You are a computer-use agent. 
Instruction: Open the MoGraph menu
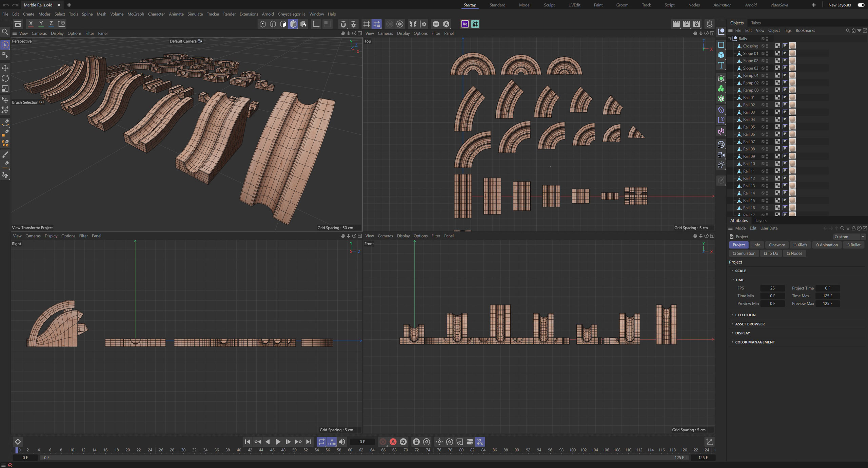click(136, 14)
